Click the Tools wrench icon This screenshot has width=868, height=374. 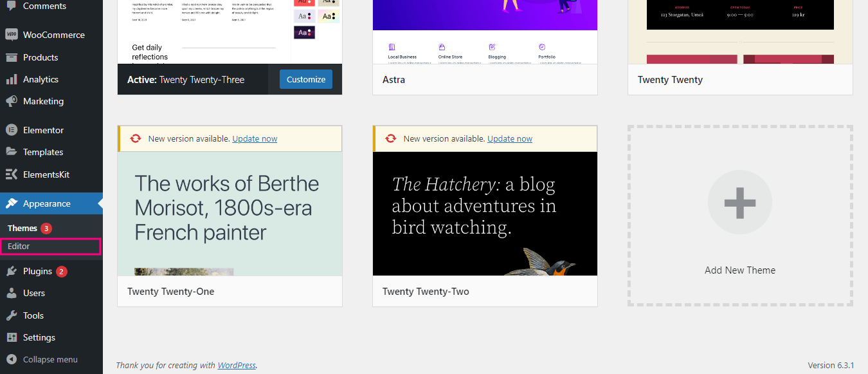(12, 315)
